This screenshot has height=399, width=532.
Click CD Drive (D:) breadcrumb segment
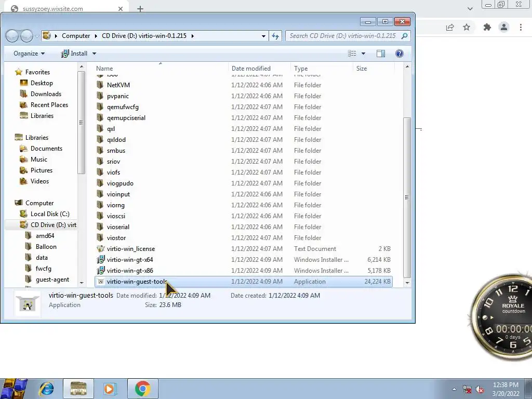click(x=144, y=36)
